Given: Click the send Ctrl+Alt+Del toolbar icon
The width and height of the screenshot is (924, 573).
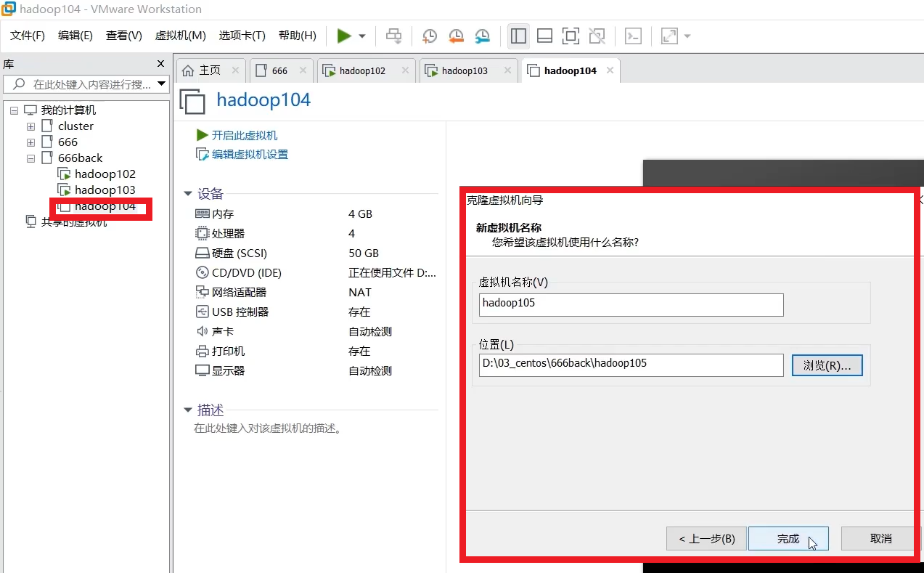Looking at the screenshot, I should pyautogui.click(x=393, y=36).
